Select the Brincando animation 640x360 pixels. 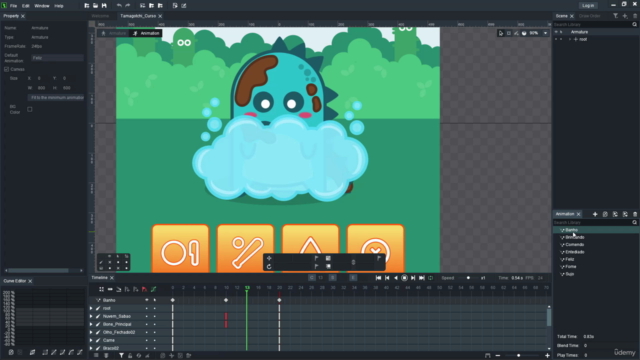[x=575, y=237]
